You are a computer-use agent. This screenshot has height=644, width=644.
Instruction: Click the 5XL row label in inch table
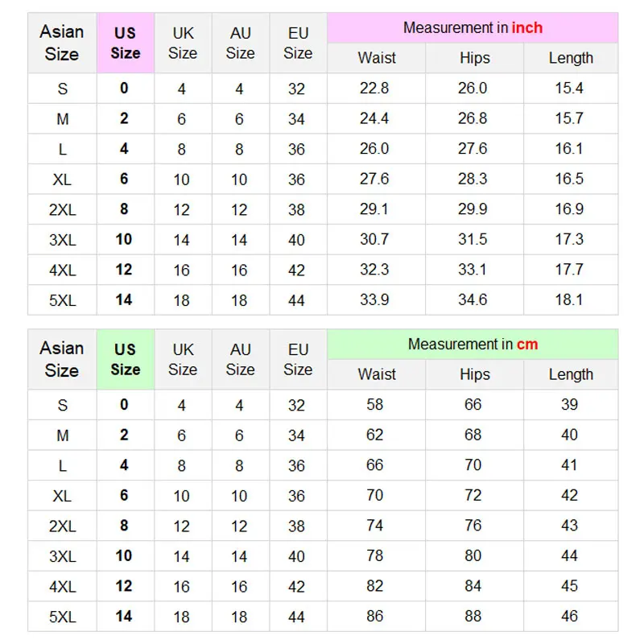coord(62,300)
